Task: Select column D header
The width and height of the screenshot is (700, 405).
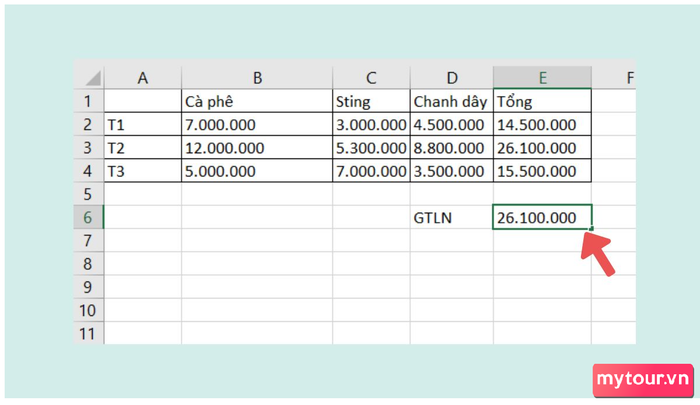Action: tap(452, 78)
